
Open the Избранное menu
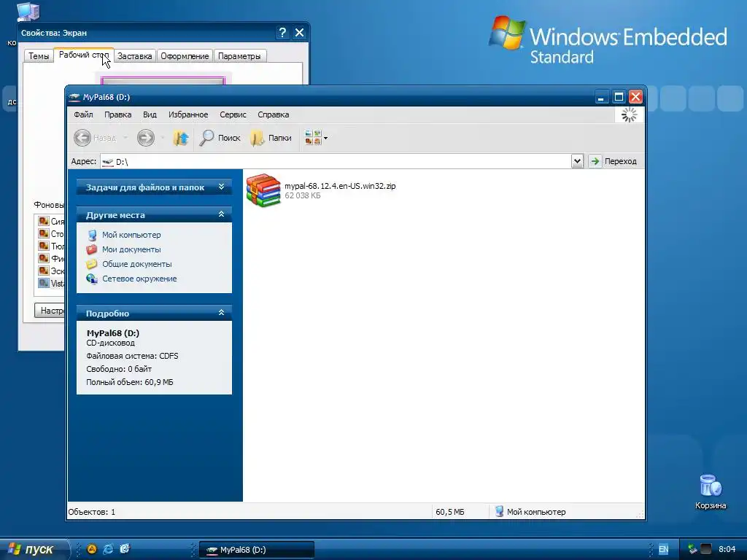pyautogui.click(x=188, y=114)
